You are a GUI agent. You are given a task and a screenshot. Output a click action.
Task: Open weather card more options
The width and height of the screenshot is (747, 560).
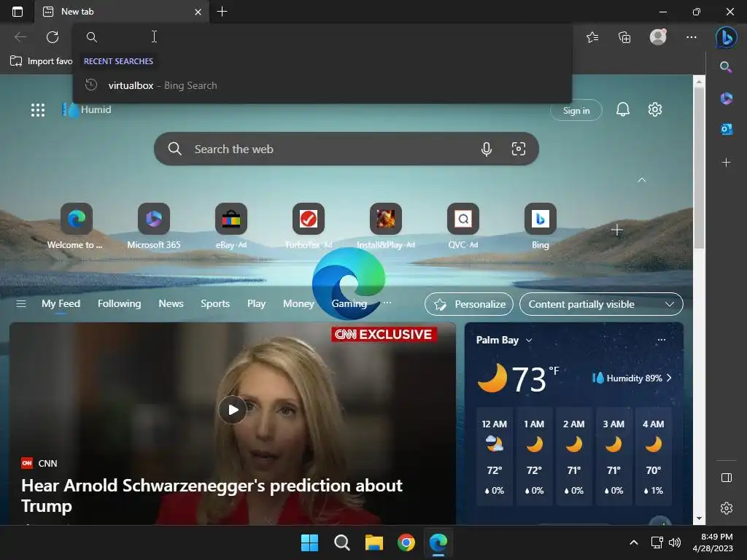[661, 340]
